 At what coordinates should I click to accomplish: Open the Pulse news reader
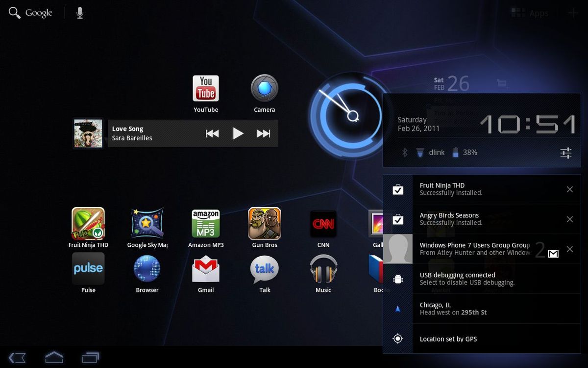click(x=88, y=269)
